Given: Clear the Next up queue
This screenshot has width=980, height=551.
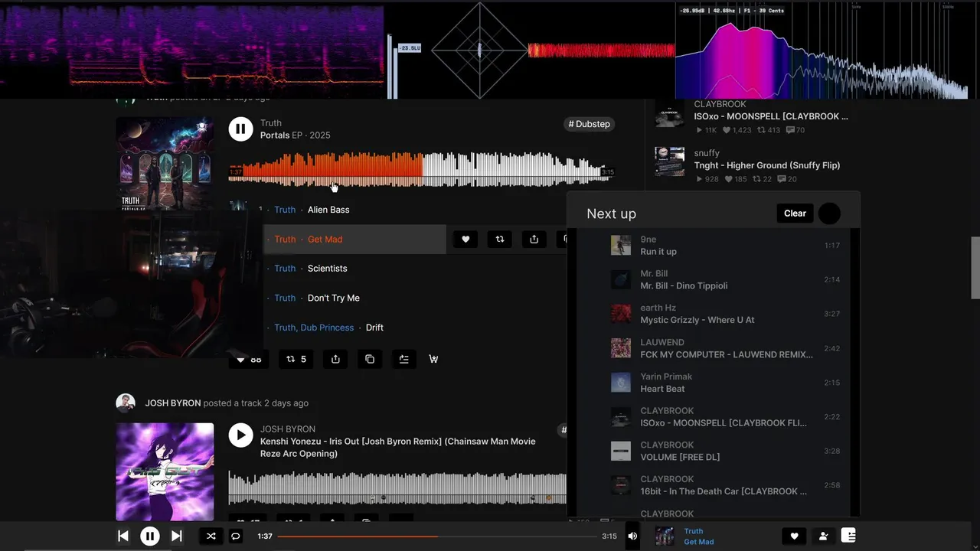Looking at the screenshot, I should coord(795,214).
